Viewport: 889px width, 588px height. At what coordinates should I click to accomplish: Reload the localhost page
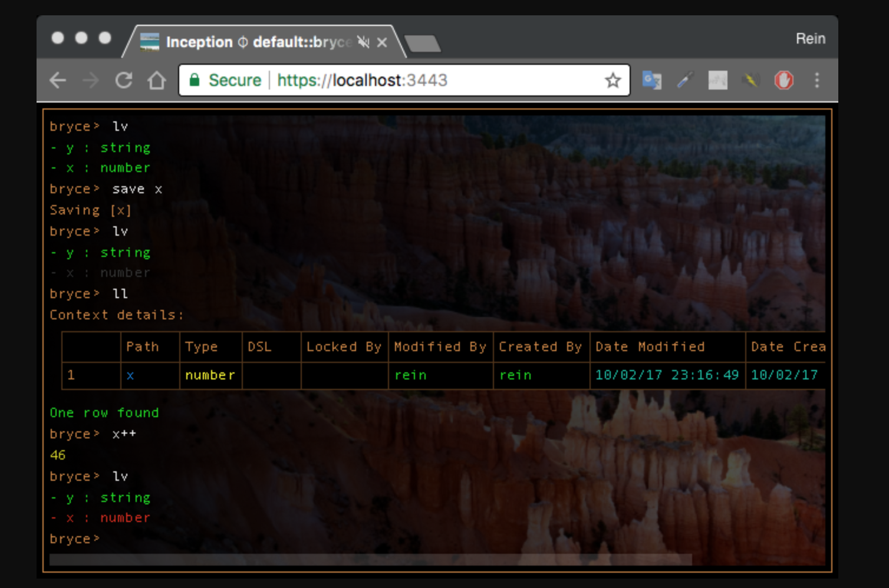tap(124, 80)
